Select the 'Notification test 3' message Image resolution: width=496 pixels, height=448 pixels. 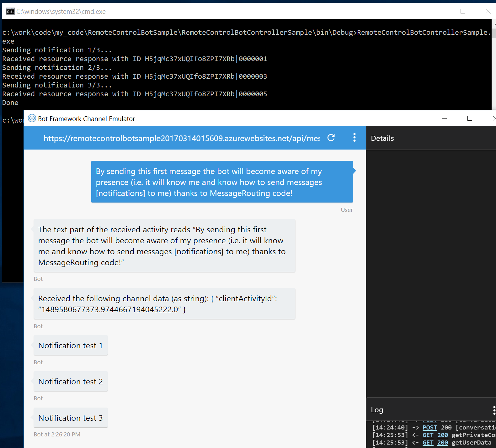pyautogui.click(x=71, y=418)
